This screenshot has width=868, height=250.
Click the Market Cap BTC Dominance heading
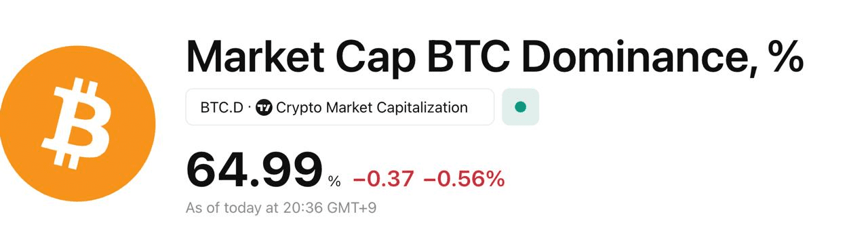(495, 56)
